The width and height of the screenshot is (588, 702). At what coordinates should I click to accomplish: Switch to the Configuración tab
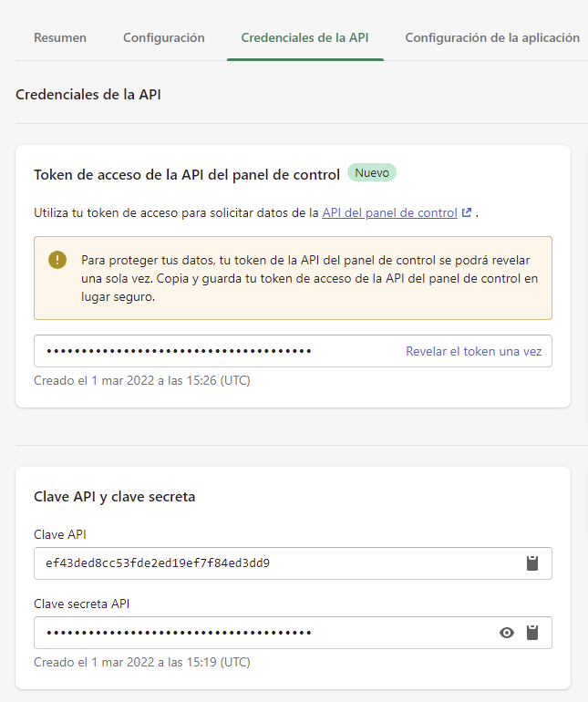(164, 37)
